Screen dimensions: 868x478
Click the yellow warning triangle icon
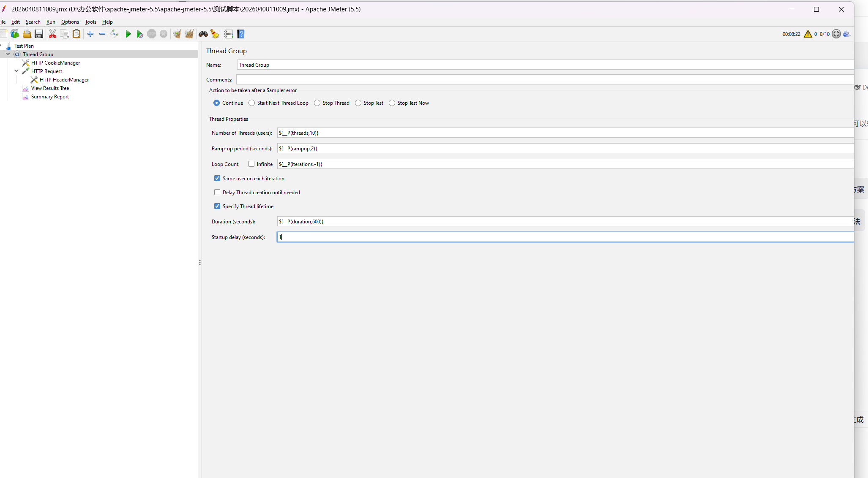[x=808, y=34]
